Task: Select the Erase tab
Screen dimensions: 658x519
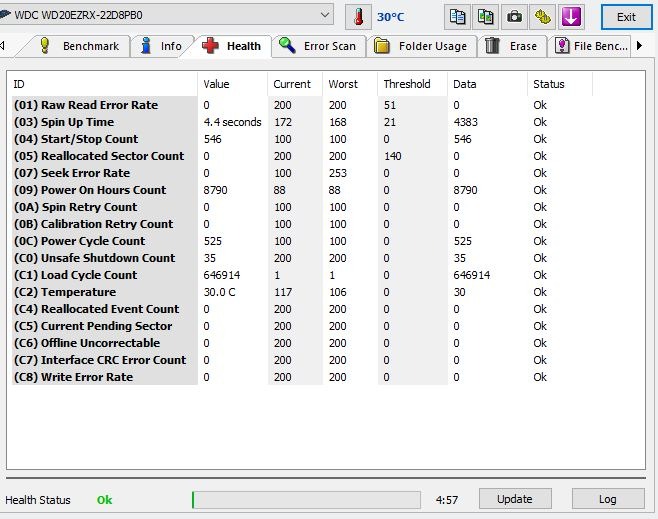Action: [511, 46]
